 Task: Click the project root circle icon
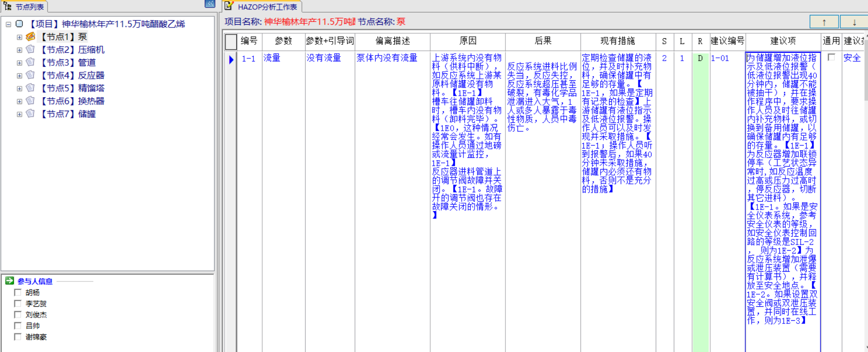[19, 24]
